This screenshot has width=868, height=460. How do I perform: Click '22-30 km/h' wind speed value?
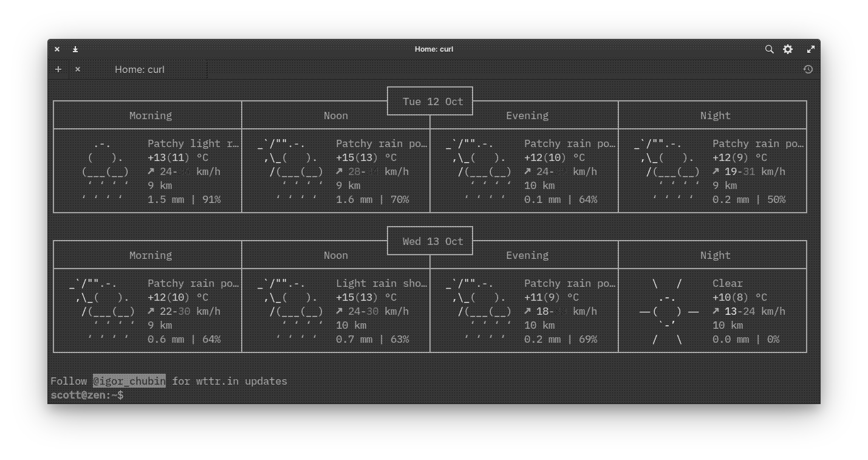pyautogui.click(x=190, y=311)
